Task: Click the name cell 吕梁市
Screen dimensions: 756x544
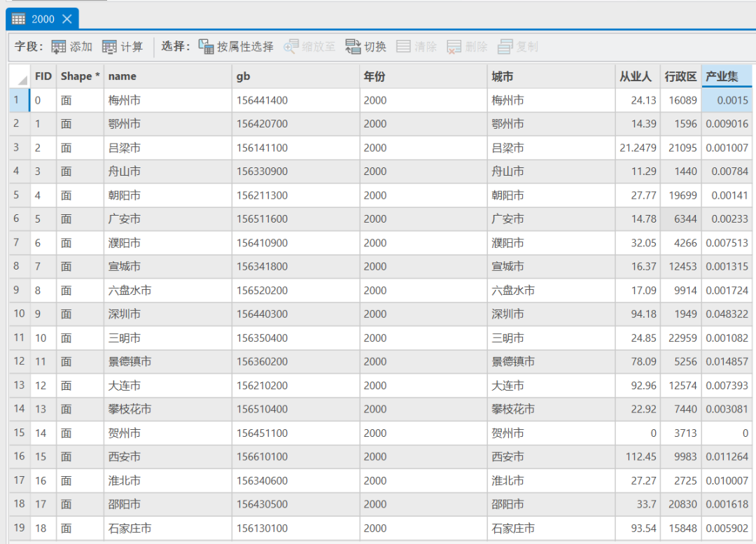Action: click(168, 148)
